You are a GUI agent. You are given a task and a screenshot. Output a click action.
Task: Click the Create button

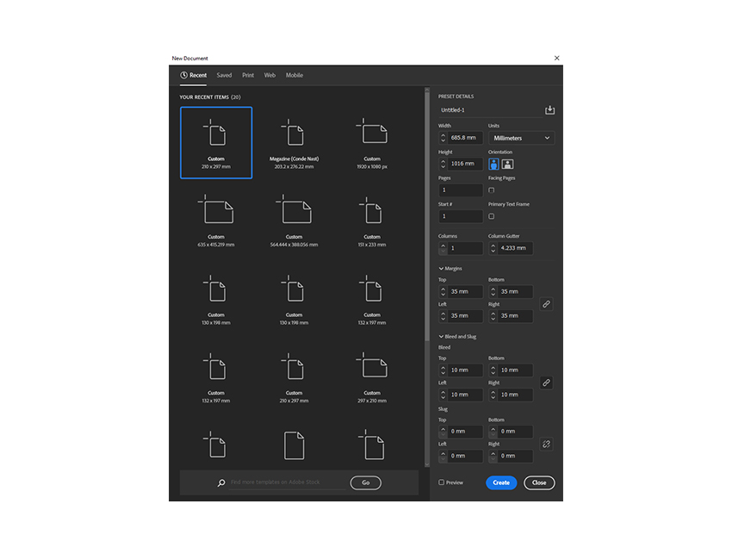501,482
